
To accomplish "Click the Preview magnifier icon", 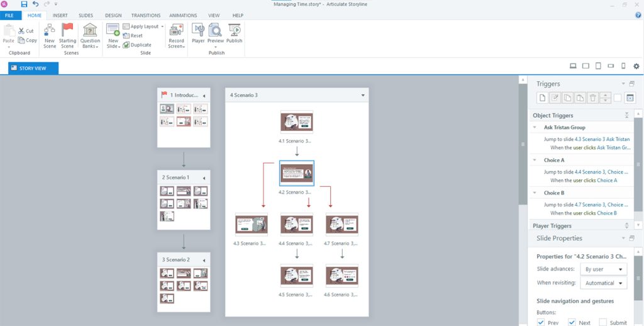I will pyautogui.click(x=215, y=31).
